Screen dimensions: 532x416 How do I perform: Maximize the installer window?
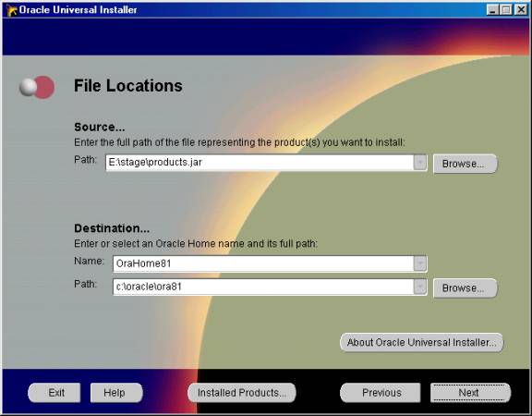[506, 9]
